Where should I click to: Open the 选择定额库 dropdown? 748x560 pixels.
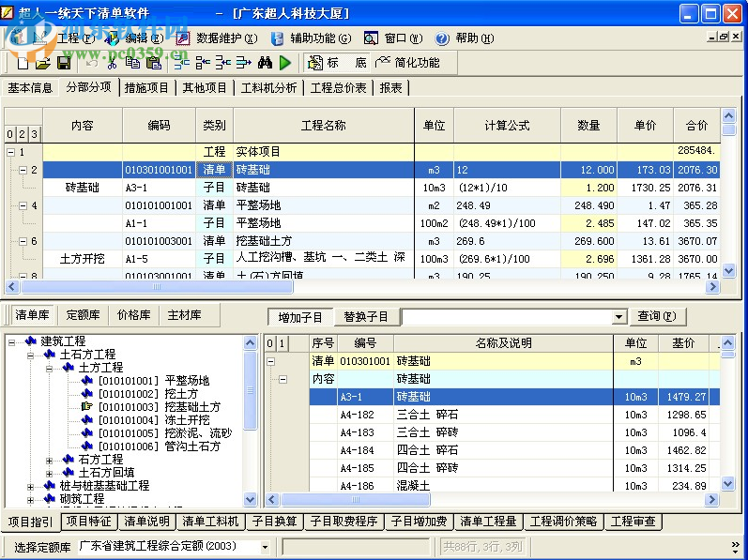tap(265, 547)
